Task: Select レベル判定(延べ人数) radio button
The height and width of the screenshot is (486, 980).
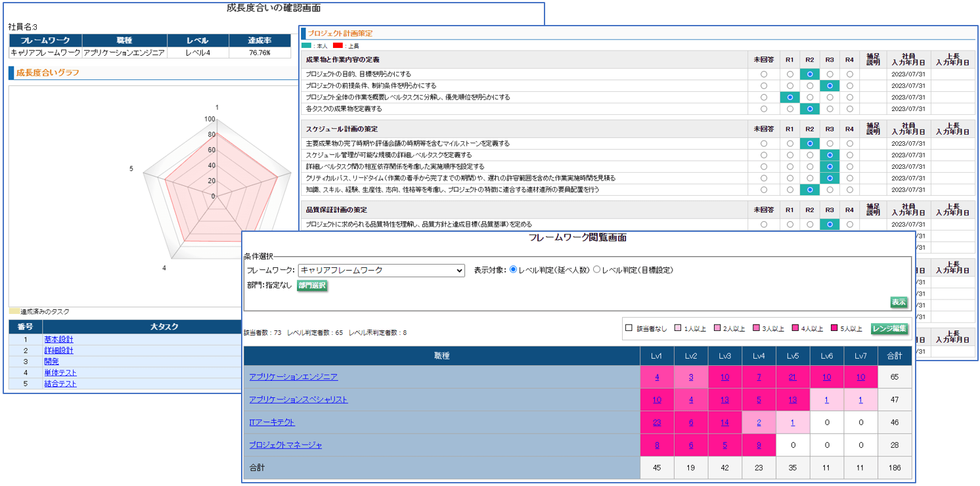Action: [x=514, y=270]
